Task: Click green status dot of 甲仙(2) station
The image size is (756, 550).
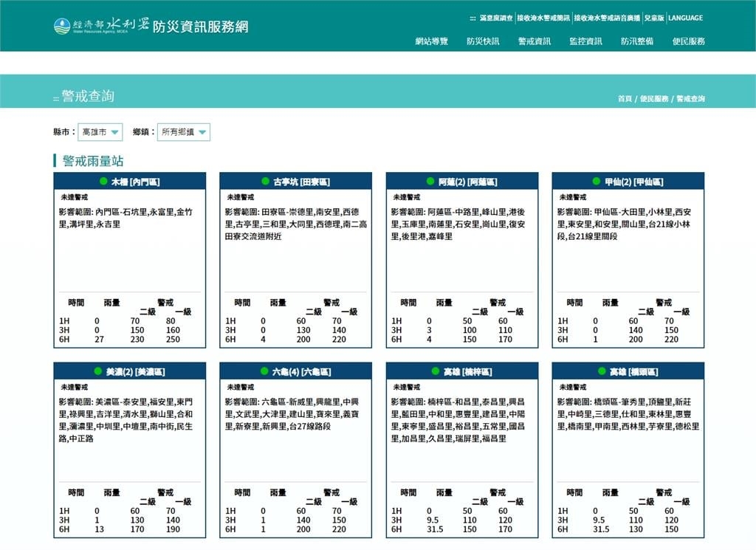Action: (597, 182)
